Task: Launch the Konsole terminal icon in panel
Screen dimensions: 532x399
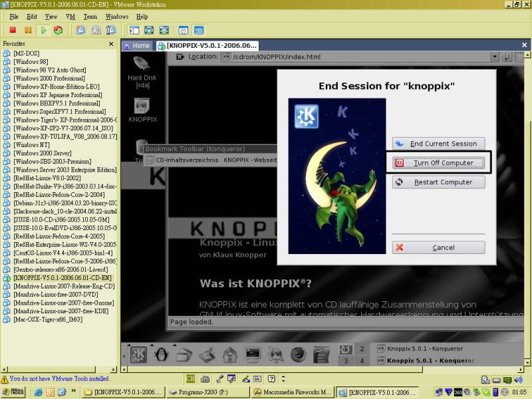Action: coord(253,354)
